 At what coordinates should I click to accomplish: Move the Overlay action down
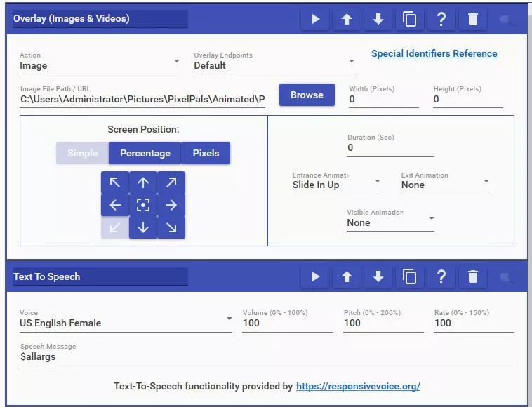(x=378, y=19)
